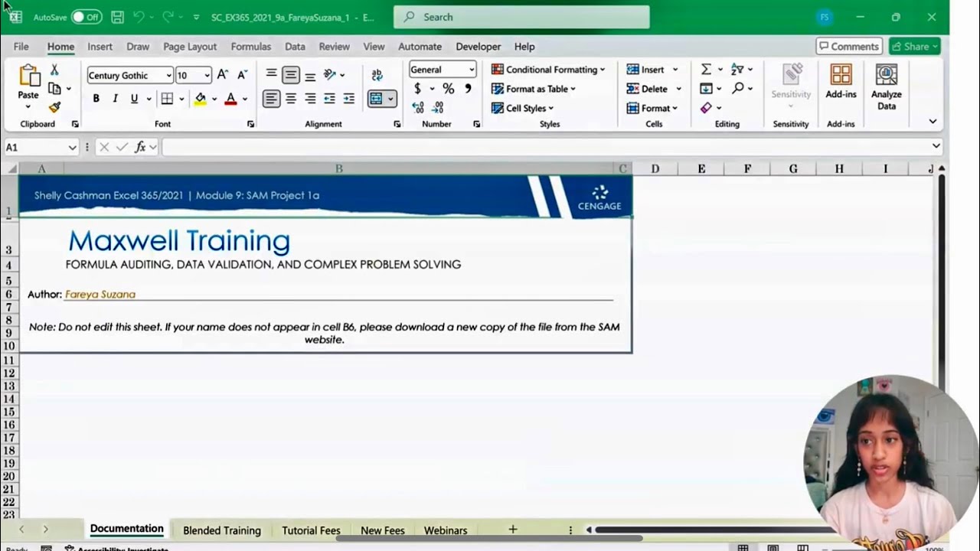Viewport: 980px width, 551px height.
Task: Expand the formula bar chevron
Action: coord(936,146)
